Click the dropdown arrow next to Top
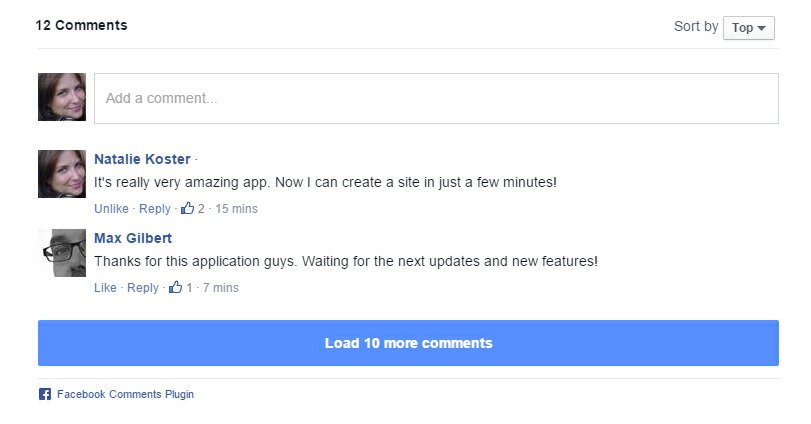The height and width of the screenshot is (424, 811). (x=761, y=28)
